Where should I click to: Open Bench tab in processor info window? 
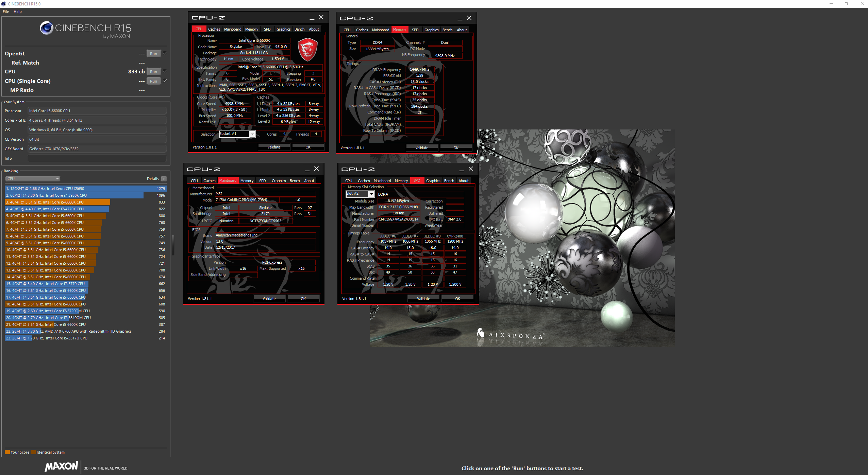(299, 29)
